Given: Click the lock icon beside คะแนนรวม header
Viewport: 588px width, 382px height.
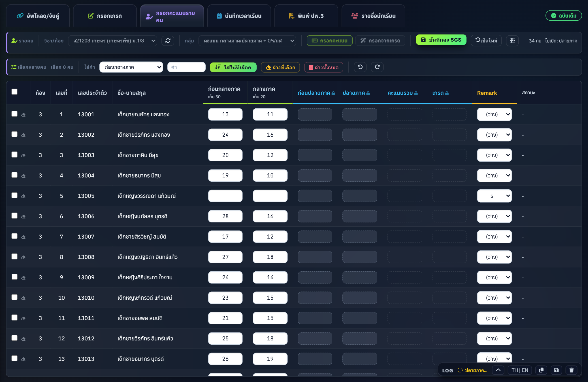Looking at the screenshot, I should pyautogui.click(x=416, y=93).
